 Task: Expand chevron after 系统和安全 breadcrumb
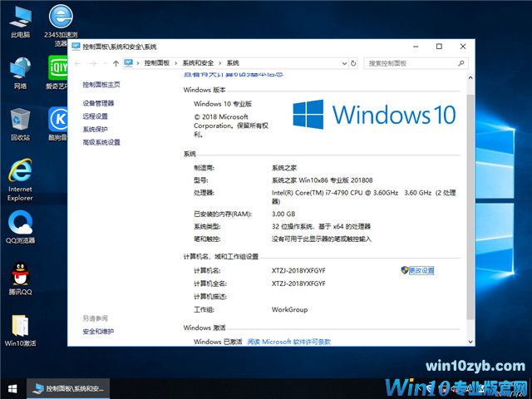[x=219, y=63]
